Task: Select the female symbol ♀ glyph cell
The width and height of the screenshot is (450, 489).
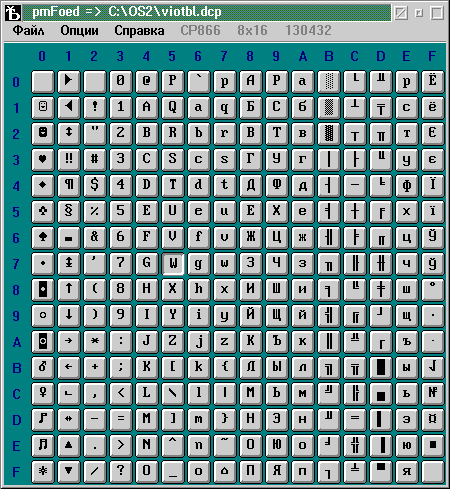Action: pos(43,393)
